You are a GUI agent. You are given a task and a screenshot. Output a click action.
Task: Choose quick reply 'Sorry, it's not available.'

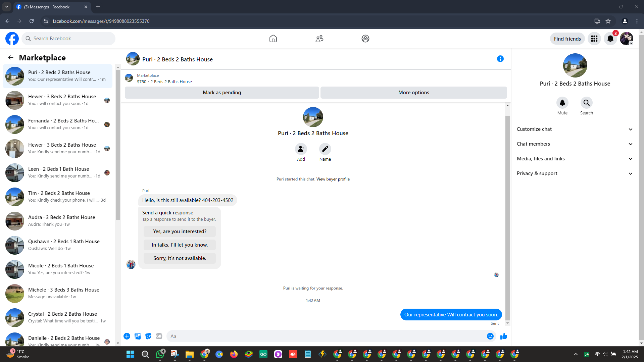tap(180, 258)
